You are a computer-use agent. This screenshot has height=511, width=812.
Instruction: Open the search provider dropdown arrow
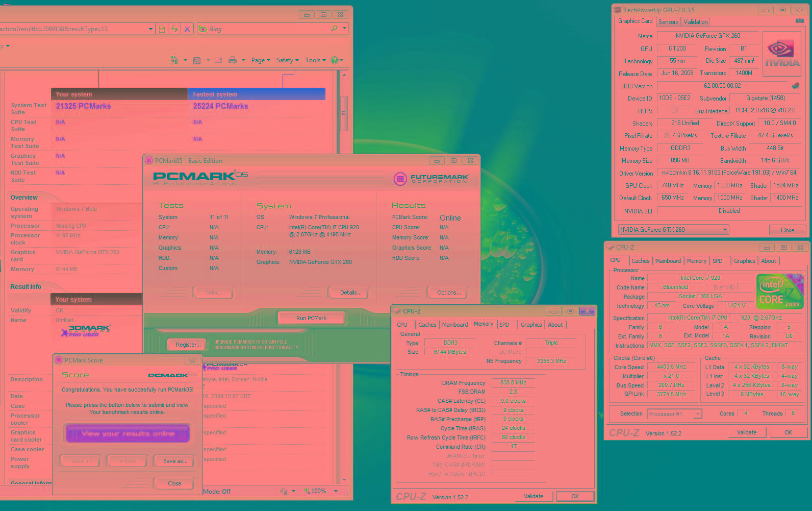(345, 29)
